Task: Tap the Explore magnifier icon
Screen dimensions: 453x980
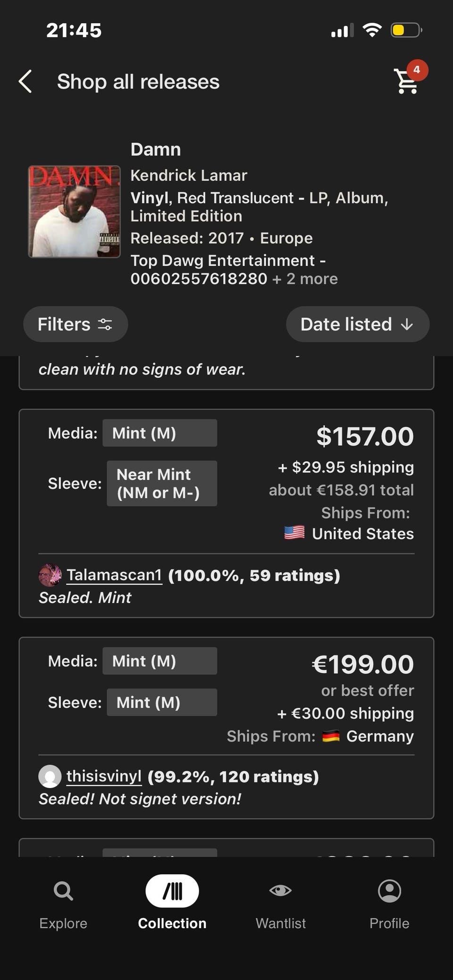Action: [x=63, y=891]
